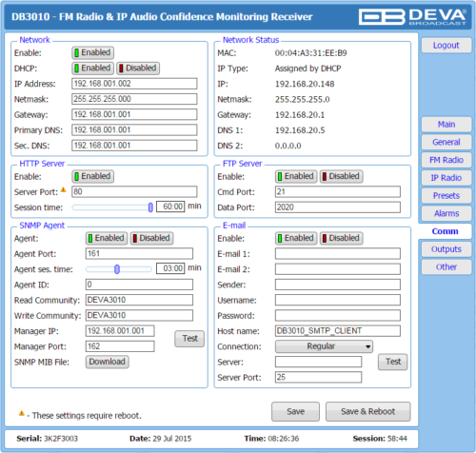Click the warning triangle in the reboot note
Viewport: 476px width, 453px height.
pyautogui.click(x=22, y=413)
